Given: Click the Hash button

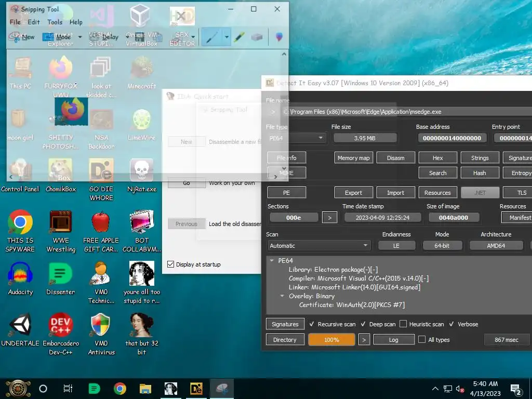Looking at the screenshot, I should 480,172.
